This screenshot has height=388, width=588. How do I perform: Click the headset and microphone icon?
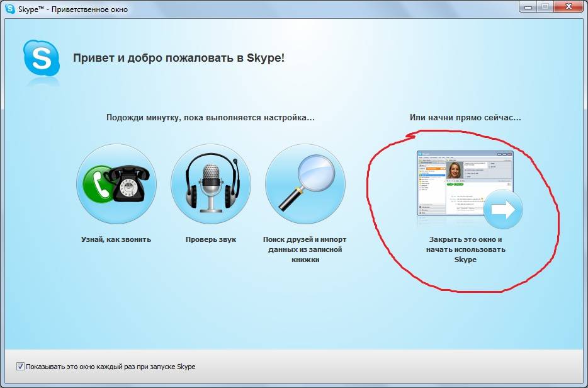point(211,184)
